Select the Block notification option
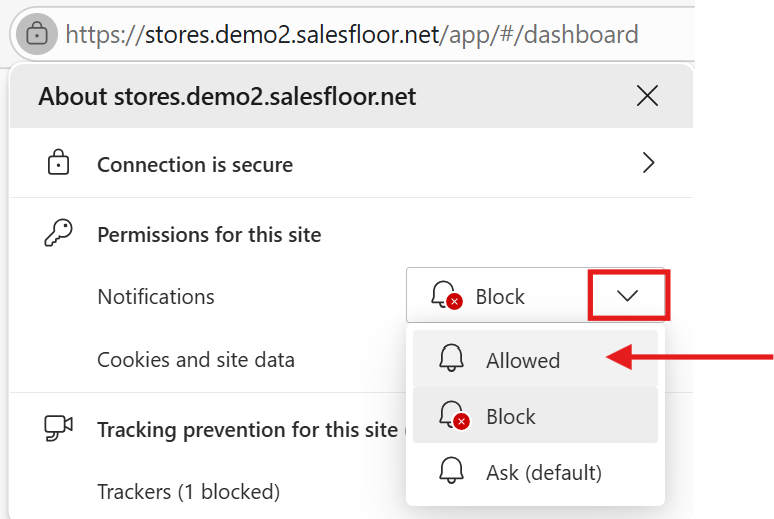This screenshot has height=519, width=774. point(511,416)
